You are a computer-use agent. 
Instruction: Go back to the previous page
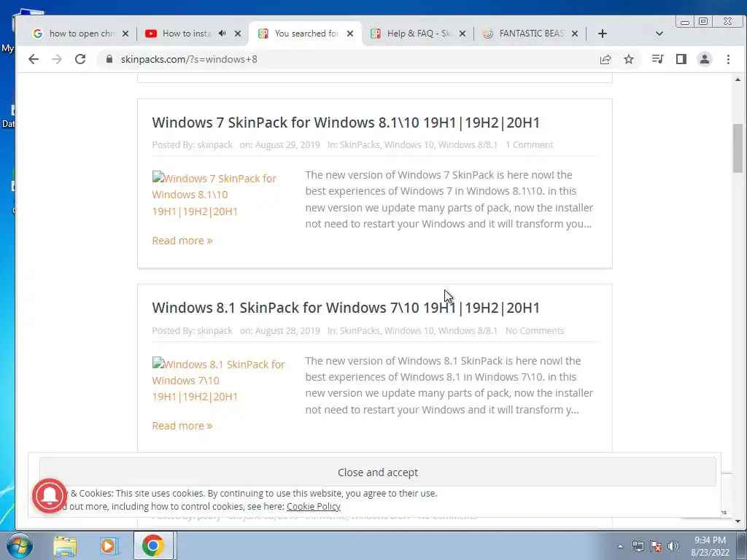point(34,59)
